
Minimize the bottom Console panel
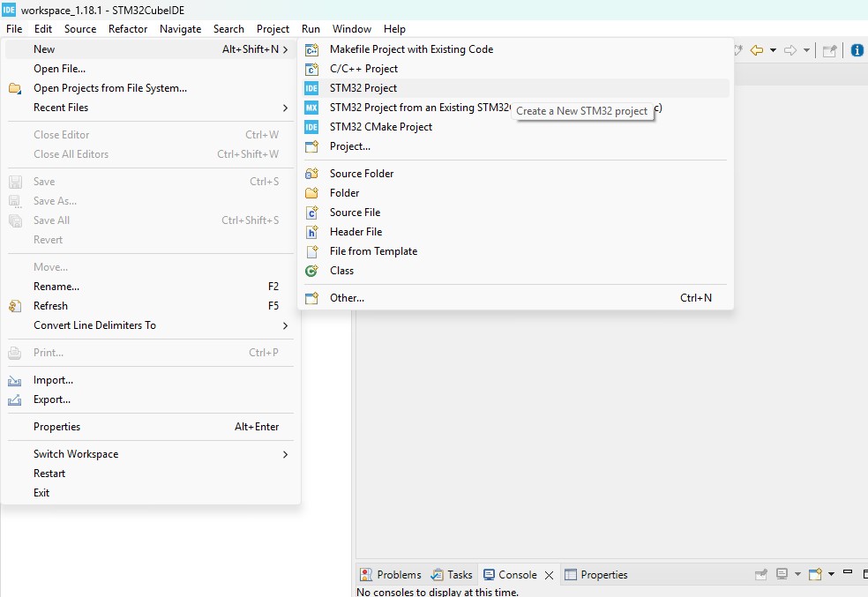tap(848, 571)
